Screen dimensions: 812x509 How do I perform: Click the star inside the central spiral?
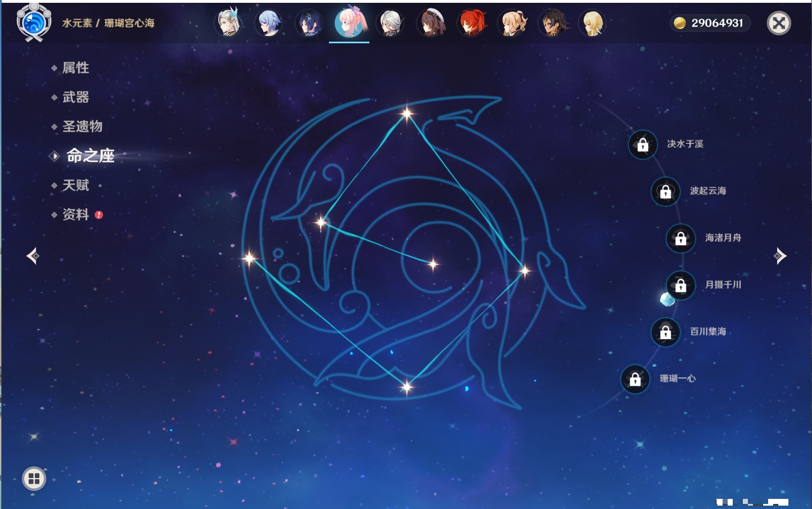(433, 264)
